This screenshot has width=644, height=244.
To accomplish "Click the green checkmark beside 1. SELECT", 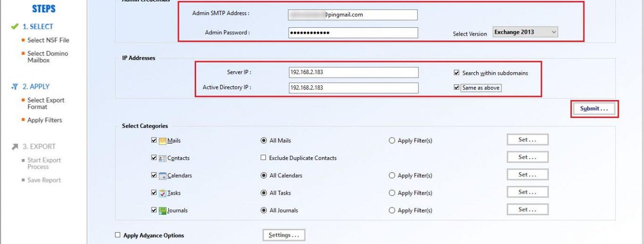I will pos(15,27).
